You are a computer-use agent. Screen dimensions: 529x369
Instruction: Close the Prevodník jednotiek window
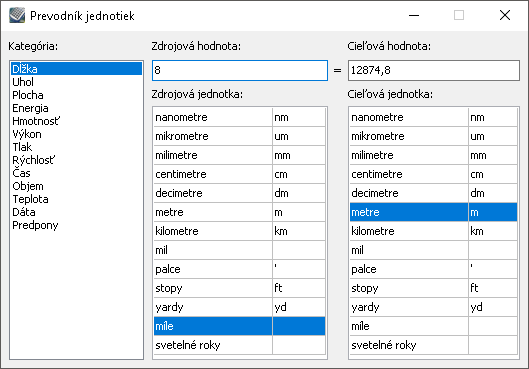point(505,15)
